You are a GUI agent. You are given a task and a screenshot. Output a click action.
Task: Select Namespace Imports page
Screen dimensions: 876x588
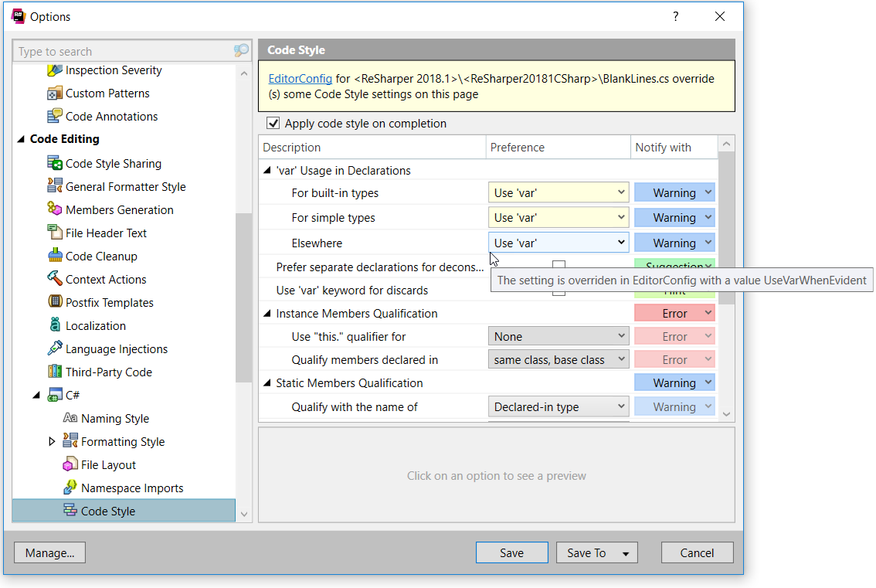pos(132,488)
